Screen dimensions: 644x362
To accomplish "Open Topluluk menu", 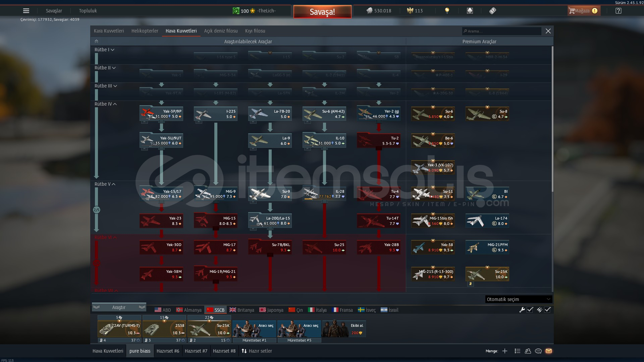I will [88, 11].
